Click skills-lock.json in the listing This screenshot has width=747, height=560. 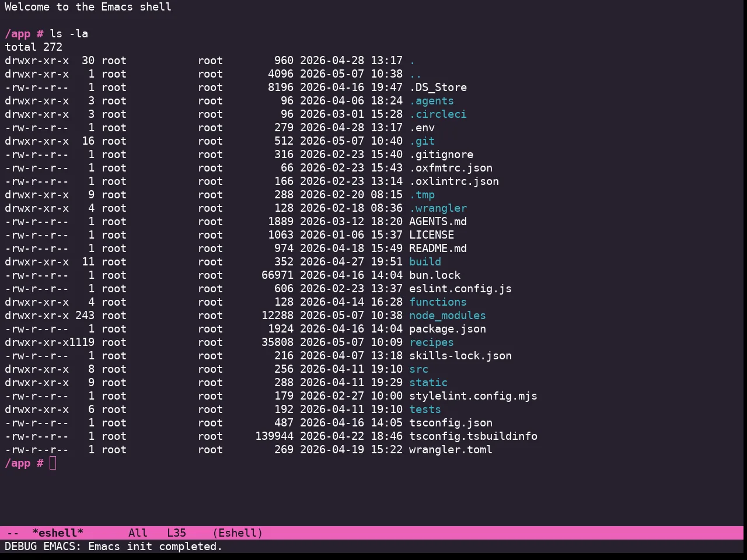[x=460, y=356]
